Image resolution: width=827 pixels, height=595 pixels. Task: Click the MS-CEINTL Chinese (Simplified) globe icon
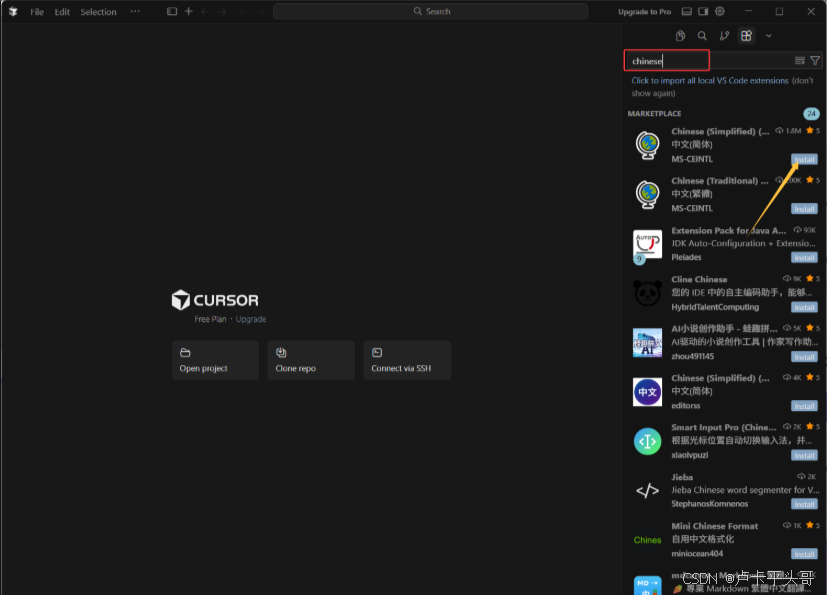(x=647, y=145)
